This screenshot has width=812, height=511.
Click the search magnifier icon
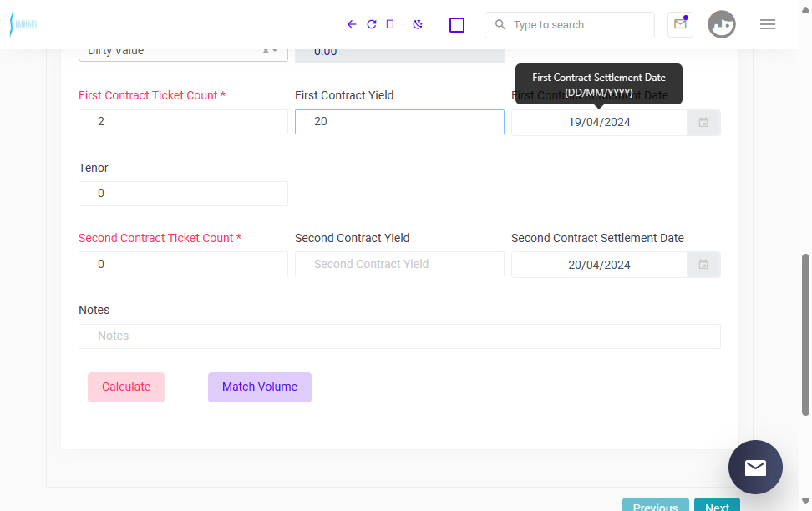point(500,24)
